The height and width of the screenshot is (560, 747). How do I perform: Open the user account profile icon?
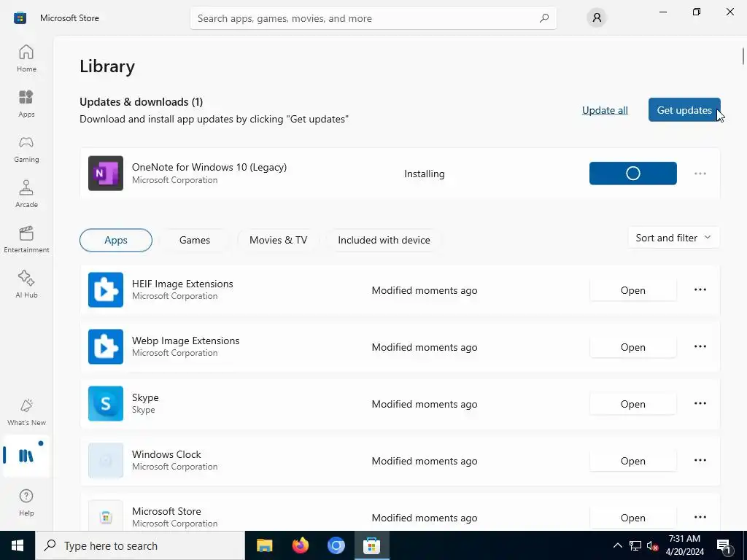[597, 18]
